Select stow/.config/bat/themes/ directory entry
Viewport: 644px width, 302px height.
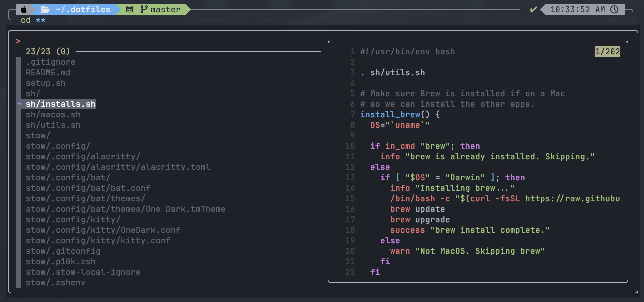pyautogui.click(x=86, y=198)
